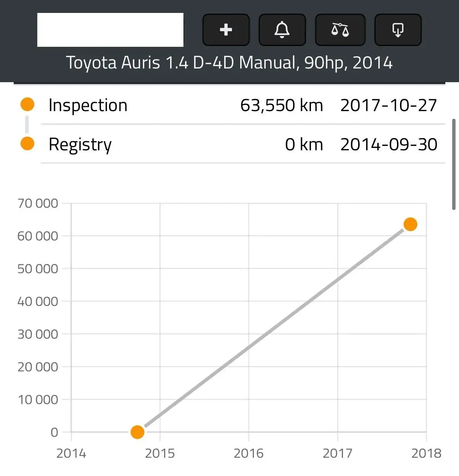Click the orange dot beside Inspection

click(27, 104)
